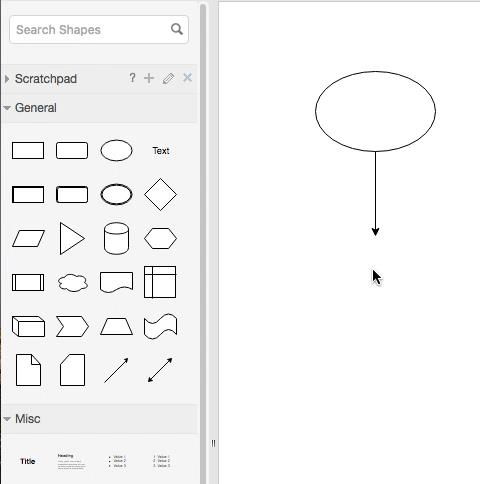
Task: Select the trapezoid shape
Action: pyautogui.click(x=116, y=326)
